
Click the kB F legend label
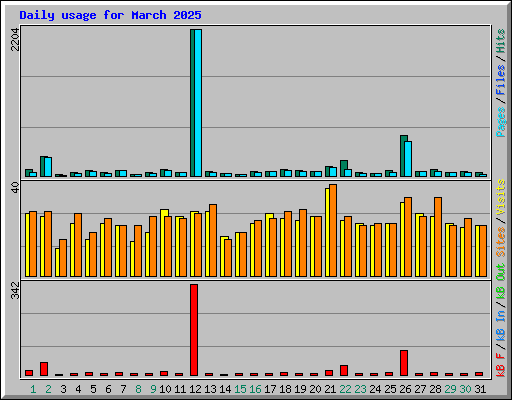(x=501, y=365)
